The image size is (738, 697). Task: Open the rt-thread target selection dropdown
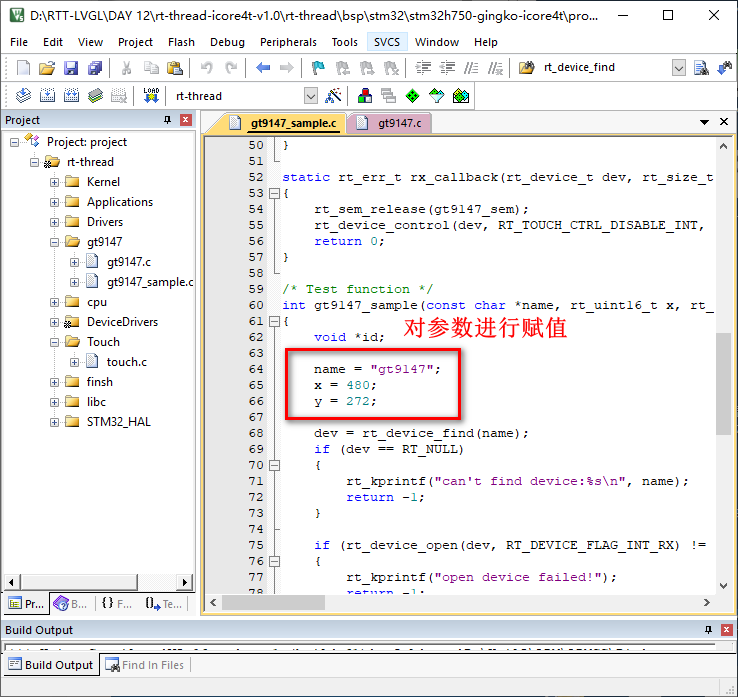310,96
